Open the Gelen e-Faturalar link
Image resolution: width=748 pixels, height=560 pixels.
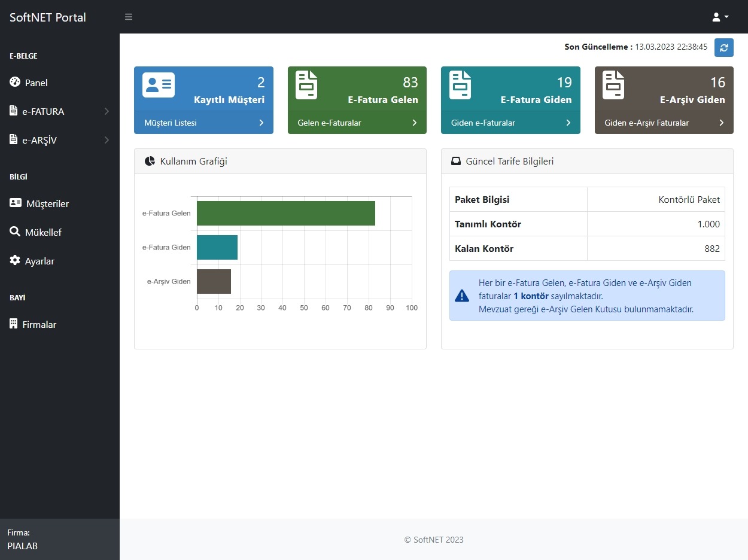point(329,123)
